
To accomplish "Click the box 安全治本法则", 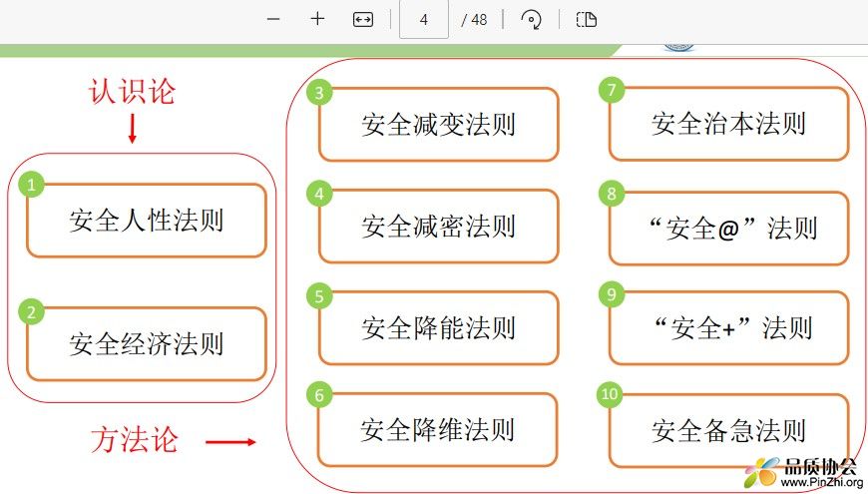I will pos(728,124).
